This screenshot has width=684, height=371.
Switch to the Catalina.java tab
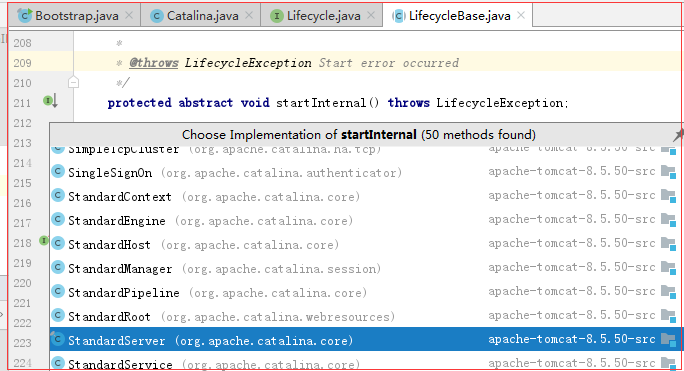click(x=202, y=16)
